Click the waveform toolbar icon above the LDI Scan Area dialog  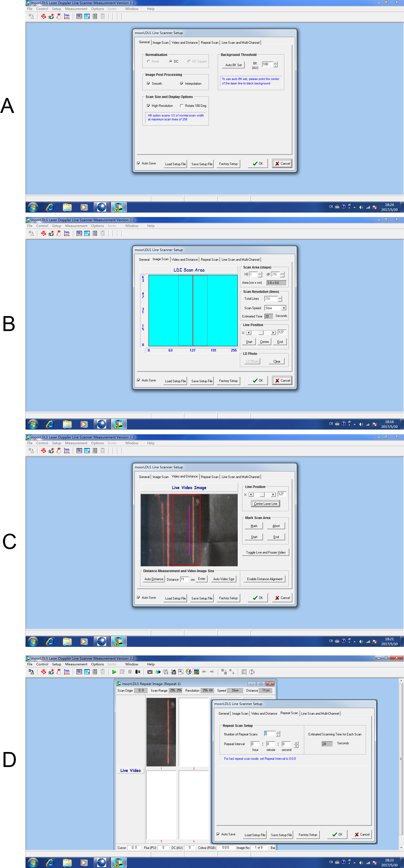[67, 233]
